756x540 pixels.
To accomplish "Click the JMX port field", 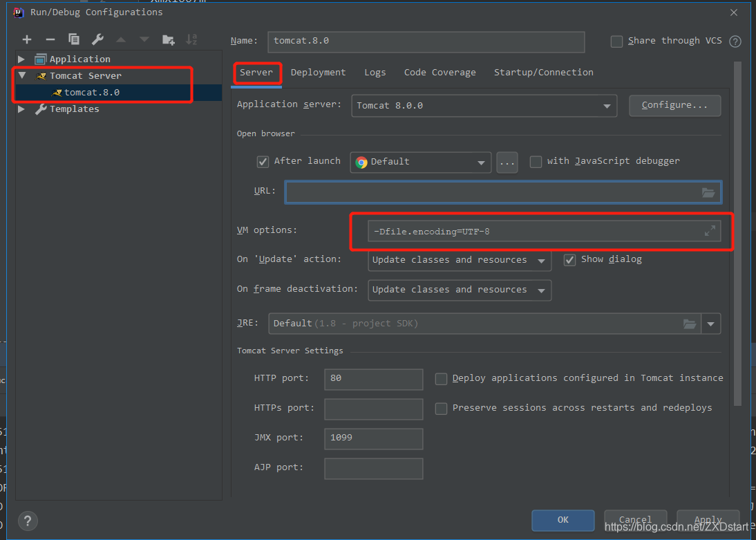I will pos(374,438).
